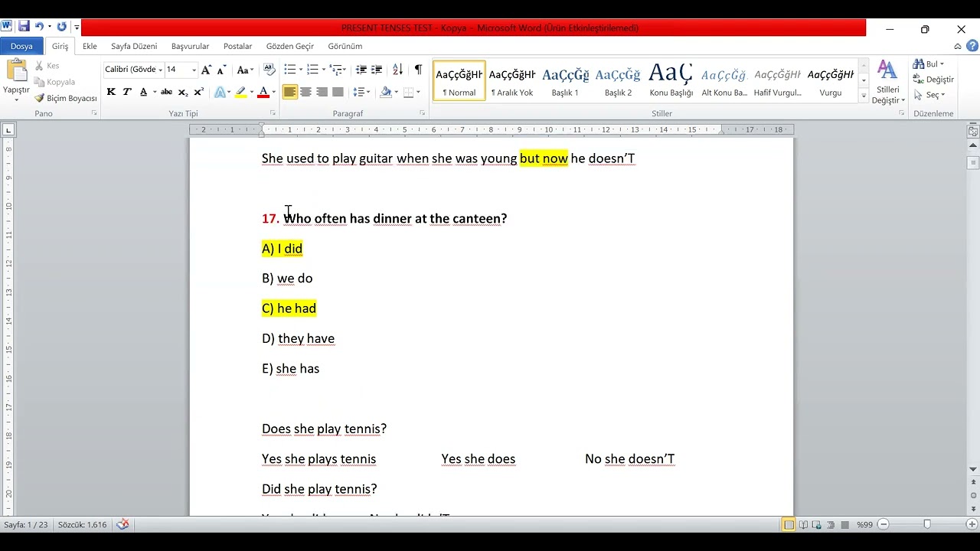Viewport: 980px width, 551px height.
Task: Click the text effects glowing A icon
Action: click(x=220, y=92)
